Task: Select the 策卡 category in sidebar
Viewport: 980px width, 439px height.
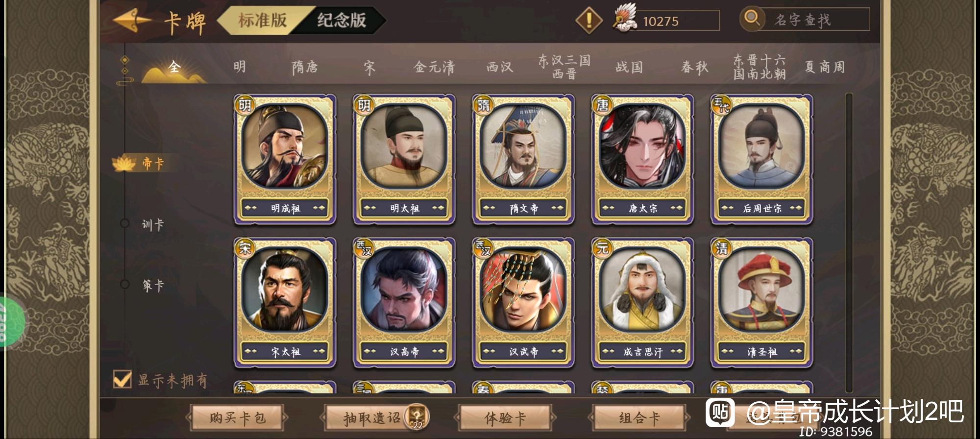Action: (x=152, y=285)
